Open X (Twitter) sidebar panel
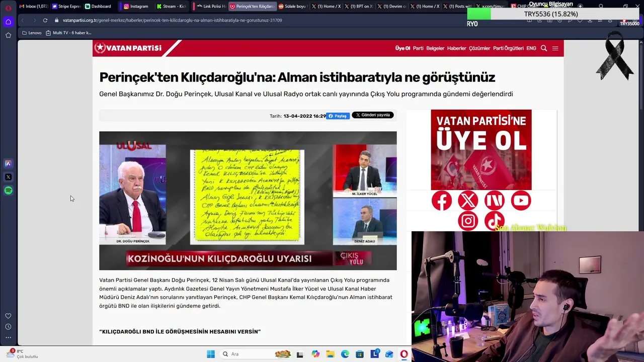 tap(8, 177)
